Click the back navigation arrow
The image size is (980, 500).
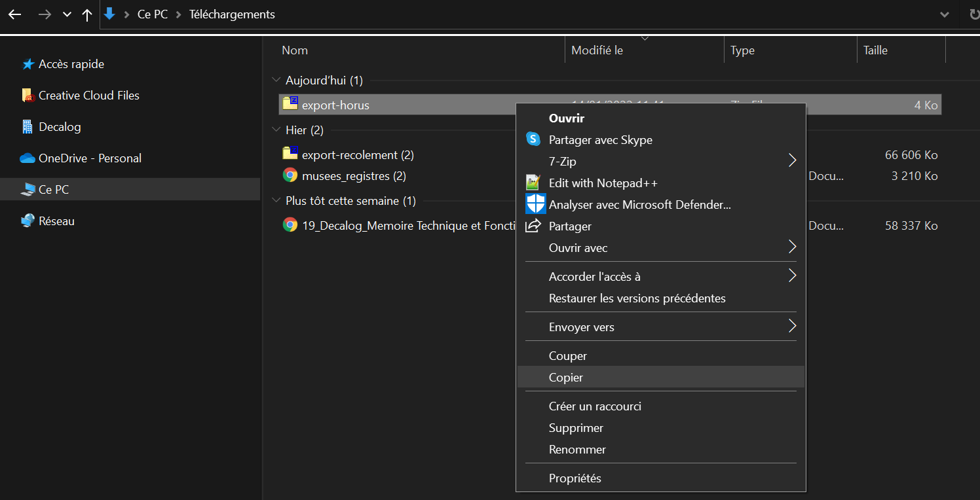(x=14, y=14)
